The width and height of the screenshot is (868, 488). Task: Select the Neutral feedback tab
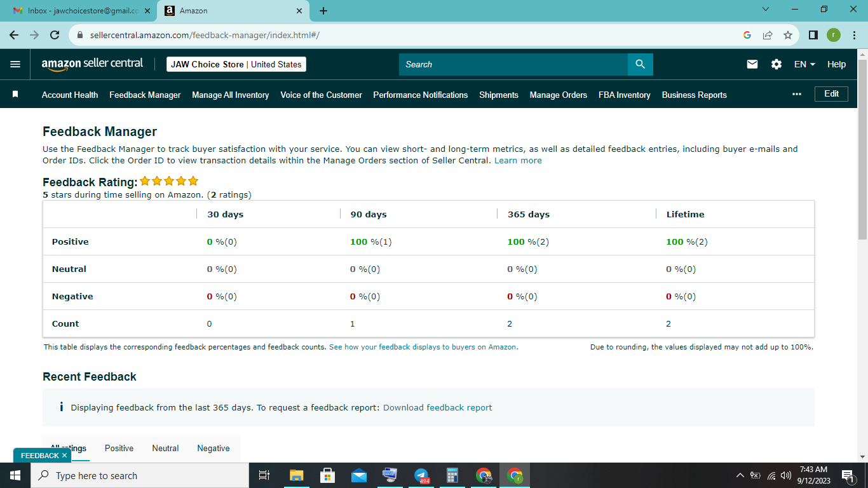(165, 448)
